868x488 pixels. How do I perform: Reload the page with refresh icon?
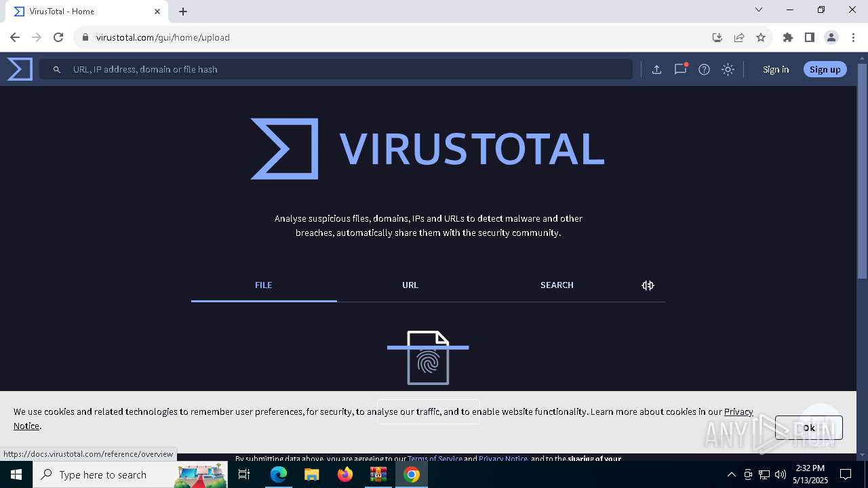(58, 37)
